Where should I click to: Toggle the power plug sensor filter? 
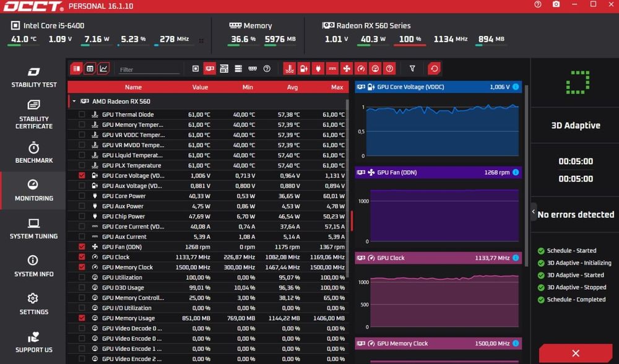point(318,69)
